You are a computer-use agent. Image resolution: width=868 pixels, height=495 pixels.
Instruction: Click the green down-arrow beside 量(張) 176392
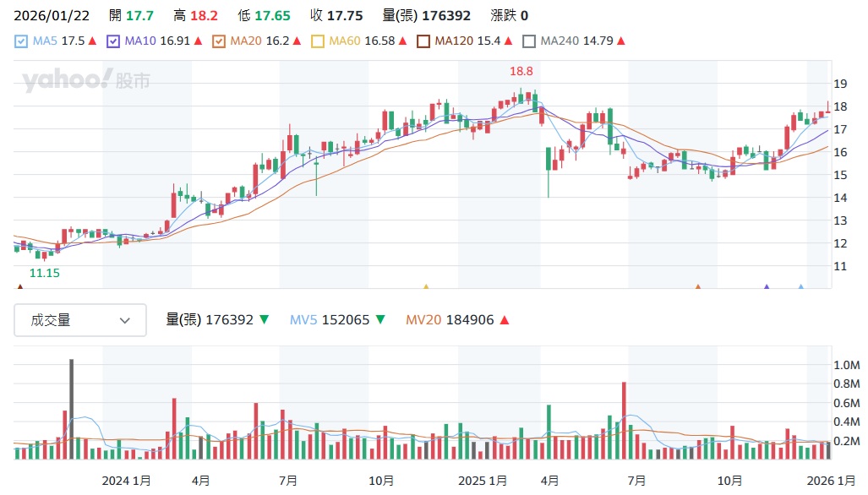(x=263, y=319)
